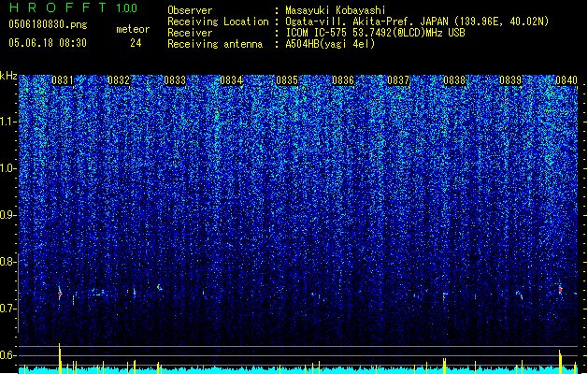The image size is (588, 374).
Task: Click the kHz axis unit label
Action: (8, 76)
